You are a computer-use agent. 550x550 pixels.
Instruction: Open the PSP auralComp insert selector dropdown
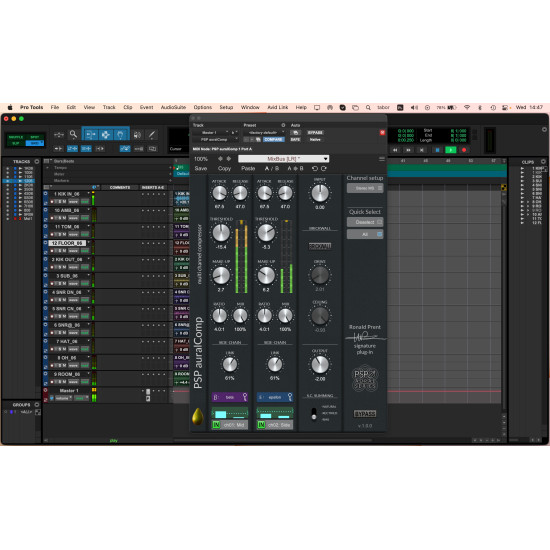tap(215, 140)
